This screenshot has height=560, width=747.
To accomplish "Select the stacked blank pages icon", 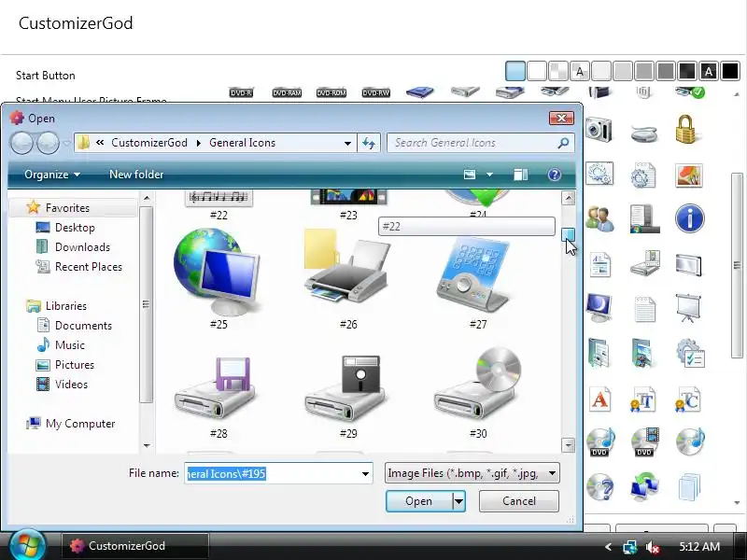I will (689, 486).
